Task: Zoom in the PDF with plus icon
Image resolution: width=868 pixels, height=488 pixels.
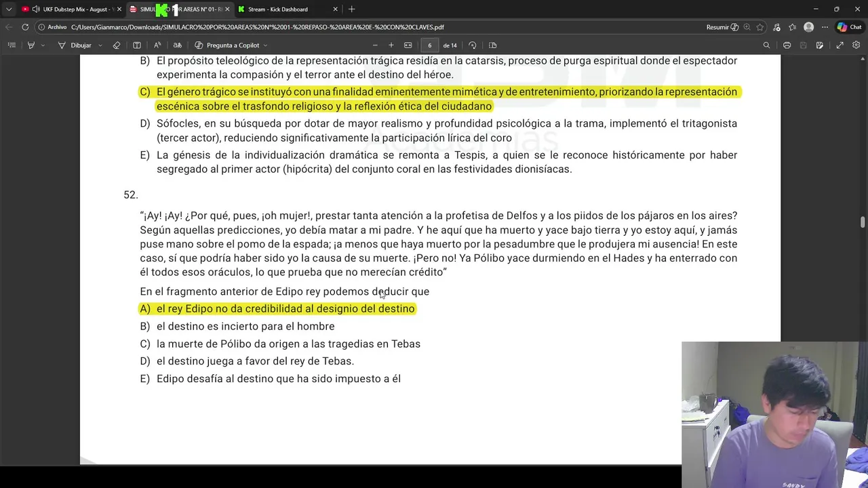Action: click(391, 45)
